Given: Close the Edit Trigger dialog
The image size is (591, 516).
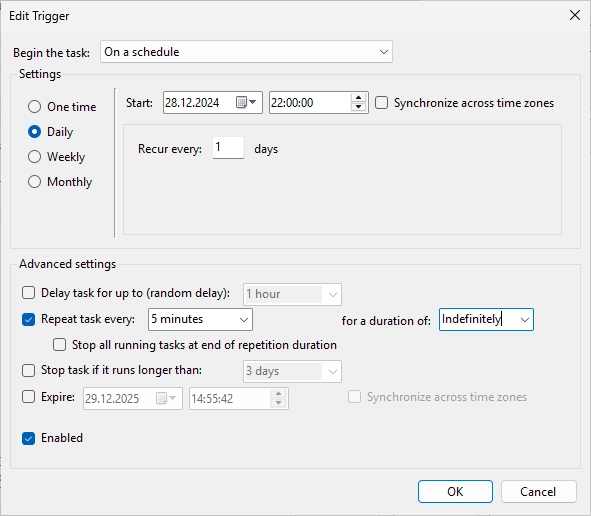Looking at the screenshot, I should (x=575, y=15).
